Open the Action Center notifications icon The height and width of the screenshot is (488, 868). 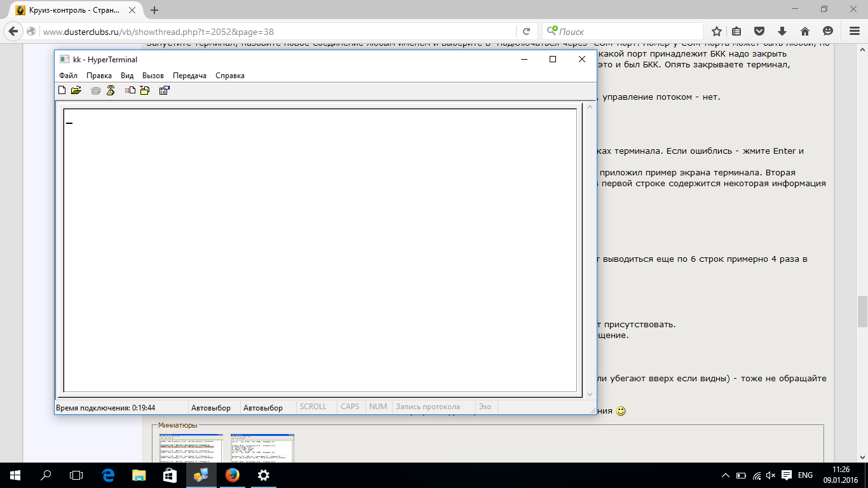pyautogui.click(x=787, y=475)
